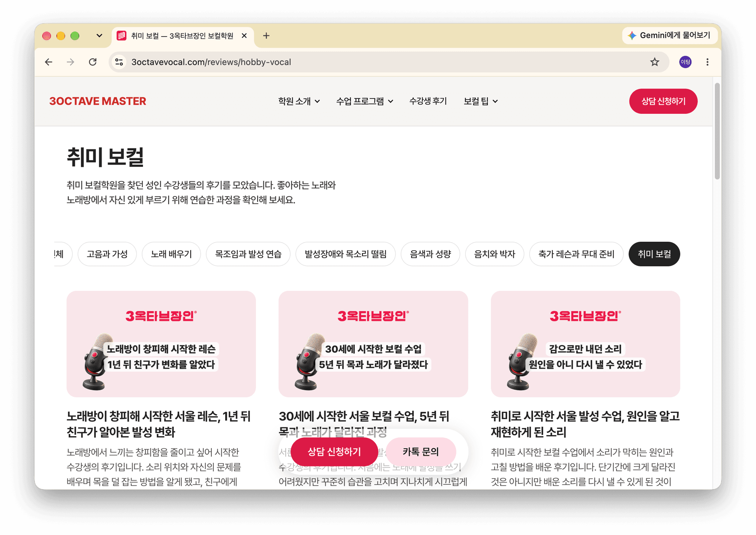Open the Chrome profile avatar

point(685,62)
